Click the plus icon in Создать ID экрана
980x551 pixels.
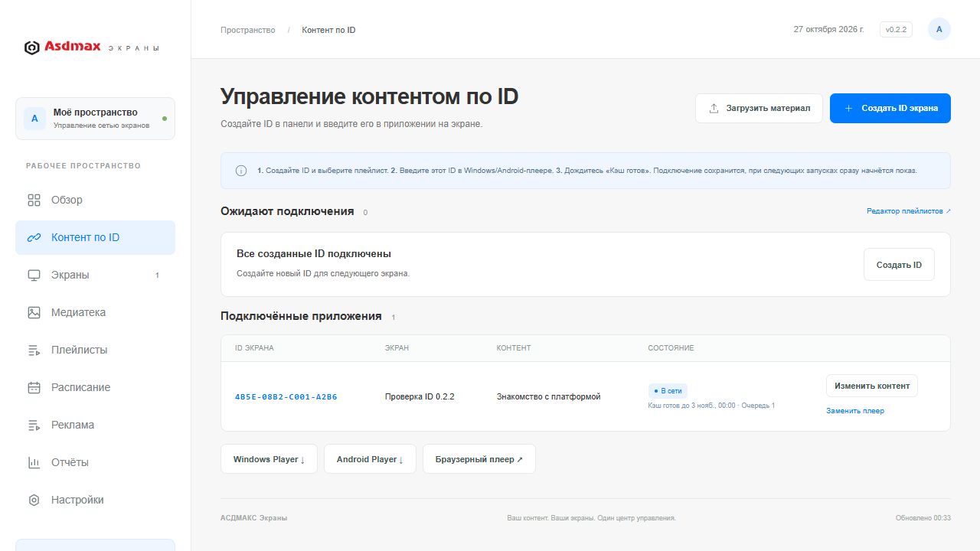tap(848, 108)
